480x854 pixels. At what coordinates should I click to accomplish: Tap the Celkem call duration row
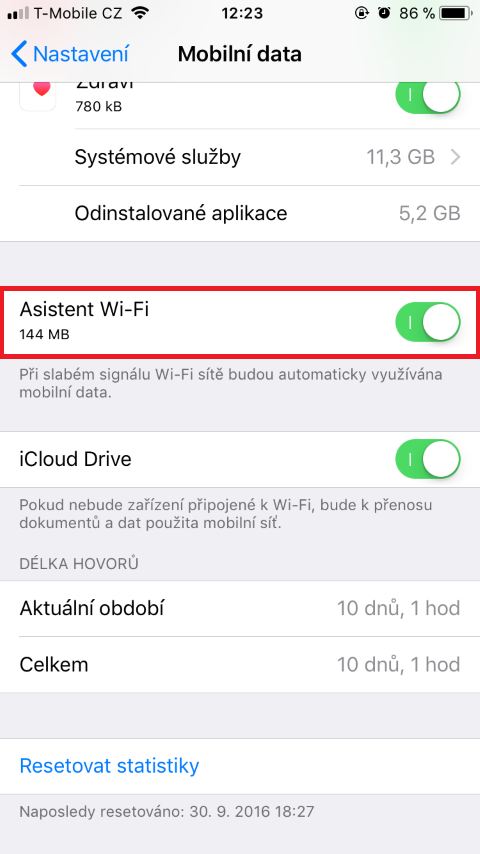pyautogui.click(x=240, y=664)
